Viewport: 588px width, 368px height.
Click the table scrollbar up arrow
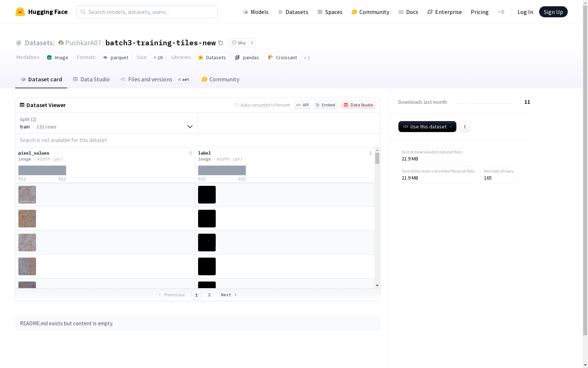(377, 150)
